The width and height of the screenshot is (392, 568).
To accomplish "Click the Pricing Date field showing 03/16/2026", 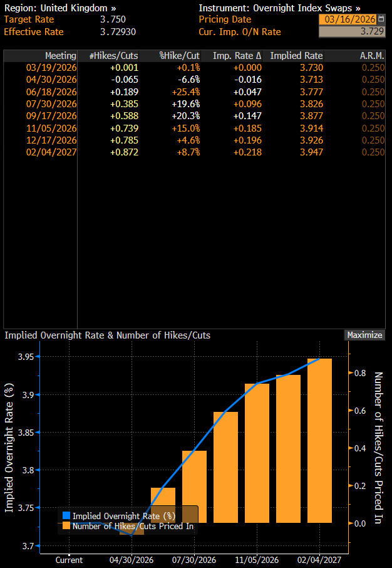I will pyautogui.click(x=347, y=19).
